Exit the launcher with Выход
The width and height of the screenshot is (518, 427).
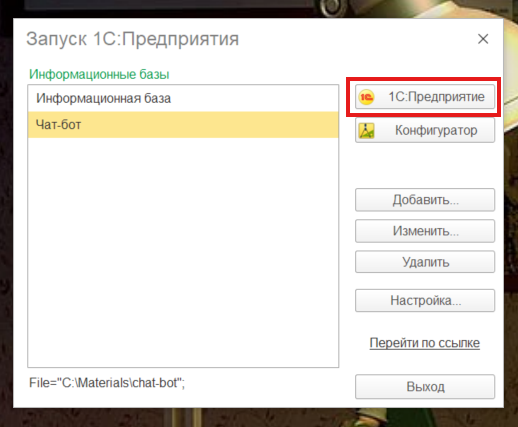425,387
